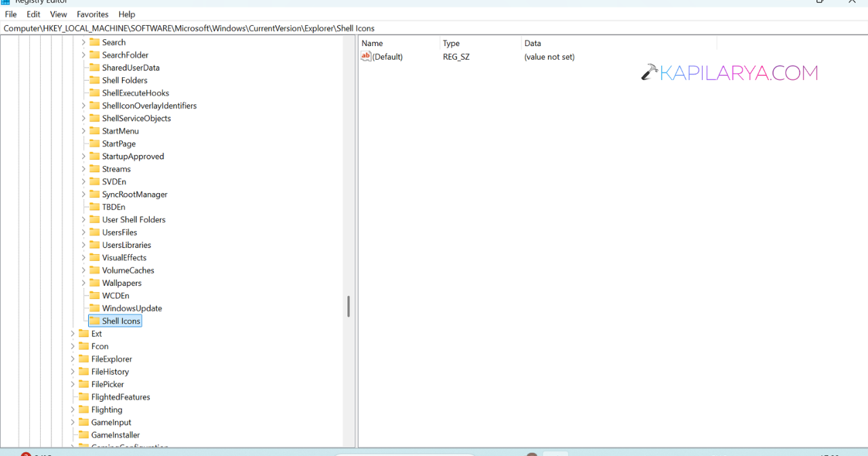Expand the User Shell Folders key
This screenshot has height=456, width=868.
83,220
